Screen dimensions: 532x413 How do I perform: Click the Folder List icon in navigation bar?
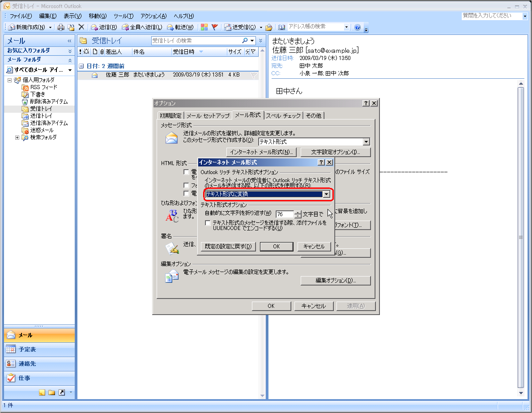tap(51, 392)
